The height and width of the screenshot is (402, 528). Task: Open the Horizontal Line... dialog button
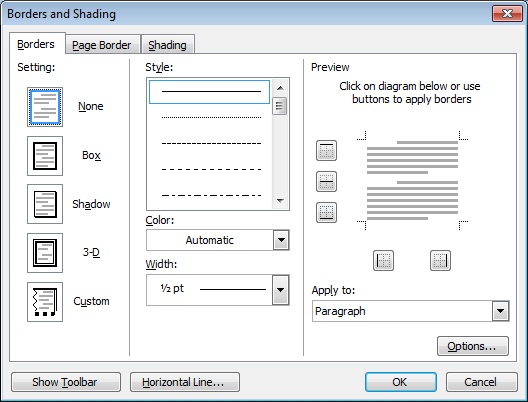click(x=185, y=382)
